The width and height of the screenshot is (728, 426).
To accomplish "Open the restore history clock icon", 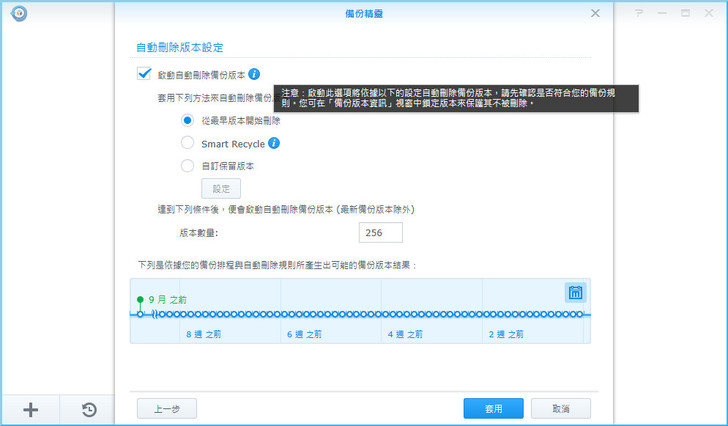I will [x=89, y=409].
